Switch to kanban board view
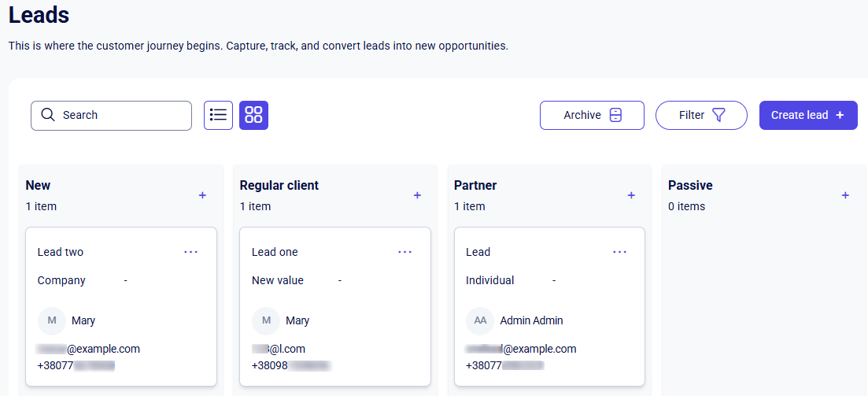 (253, 115)
